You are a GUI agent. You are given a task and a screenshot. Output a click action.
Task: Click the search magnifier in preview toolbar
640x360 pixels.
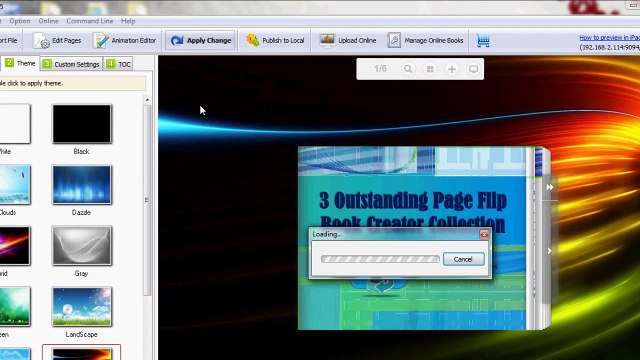click(407, 69)
